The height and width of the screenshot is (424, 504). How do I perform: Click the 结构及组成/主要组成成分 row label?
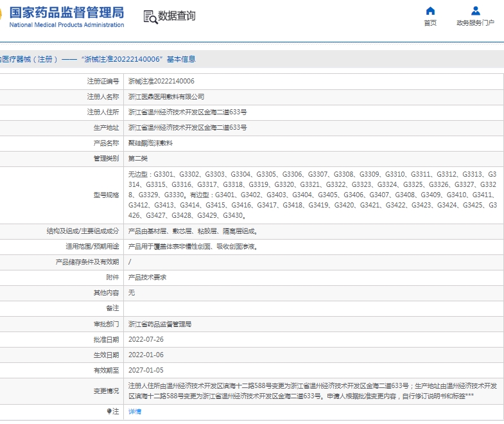click(83, 231)
